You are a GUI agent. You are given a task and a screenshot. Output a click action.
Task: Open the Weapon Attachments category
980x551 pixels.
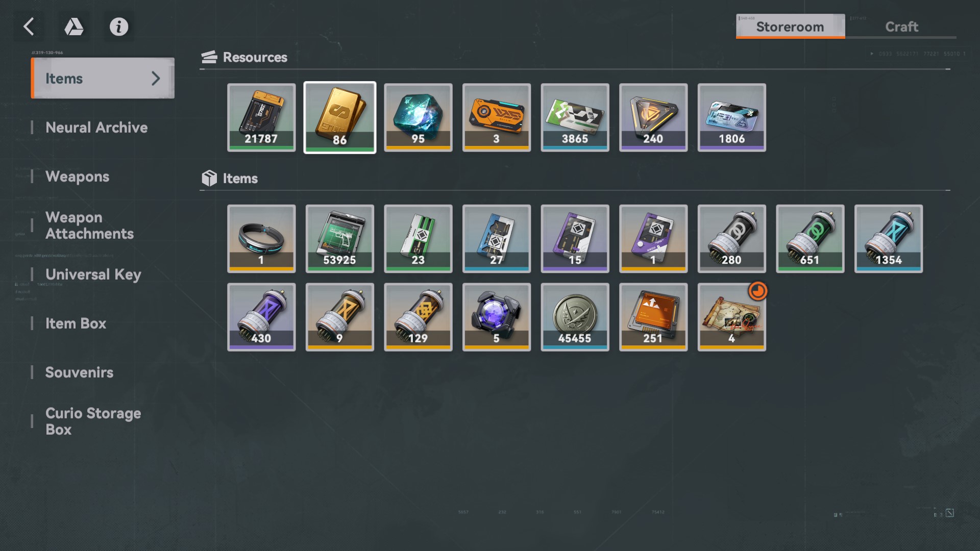(89, 226)
